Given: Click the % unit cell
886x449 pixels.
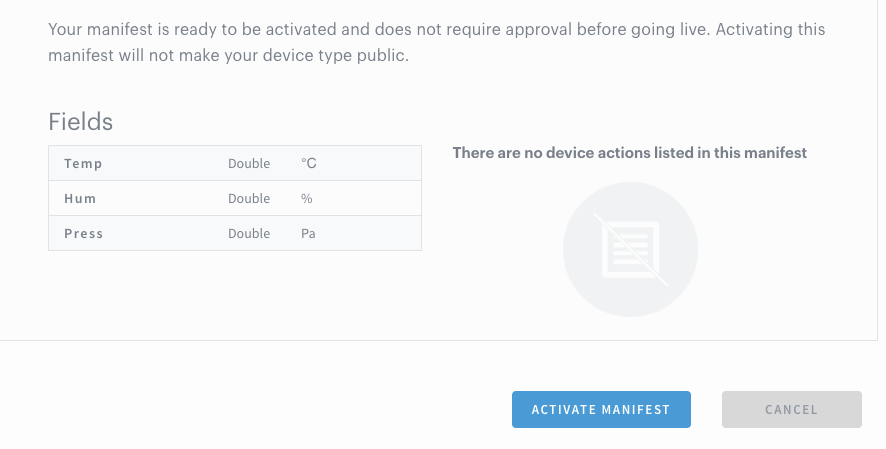Looking at the screenshot, I should pos(307,198).
